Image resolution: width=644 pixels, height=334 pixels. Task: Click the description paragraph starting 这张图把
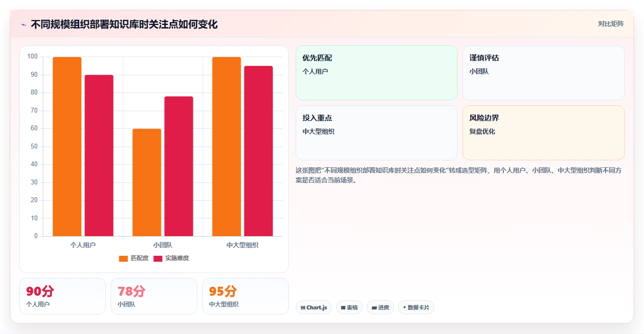pyautogui.click(x=460, y=175)
